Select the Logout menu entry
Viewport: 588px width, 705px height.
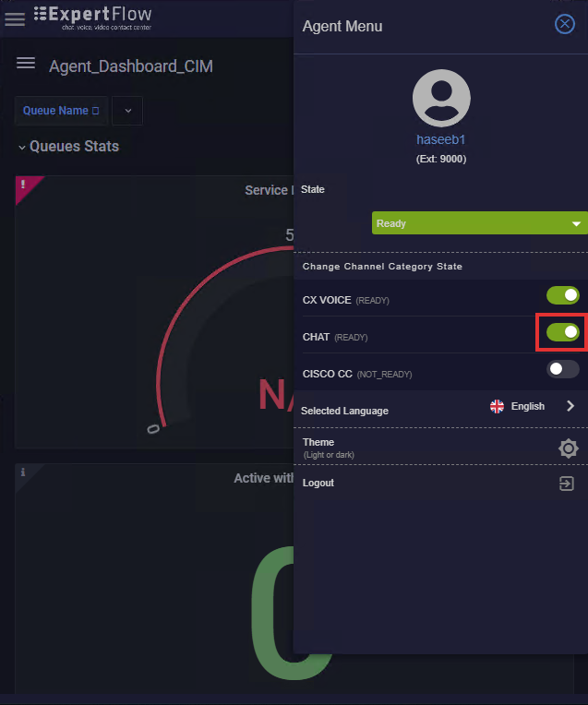[440, 484]
